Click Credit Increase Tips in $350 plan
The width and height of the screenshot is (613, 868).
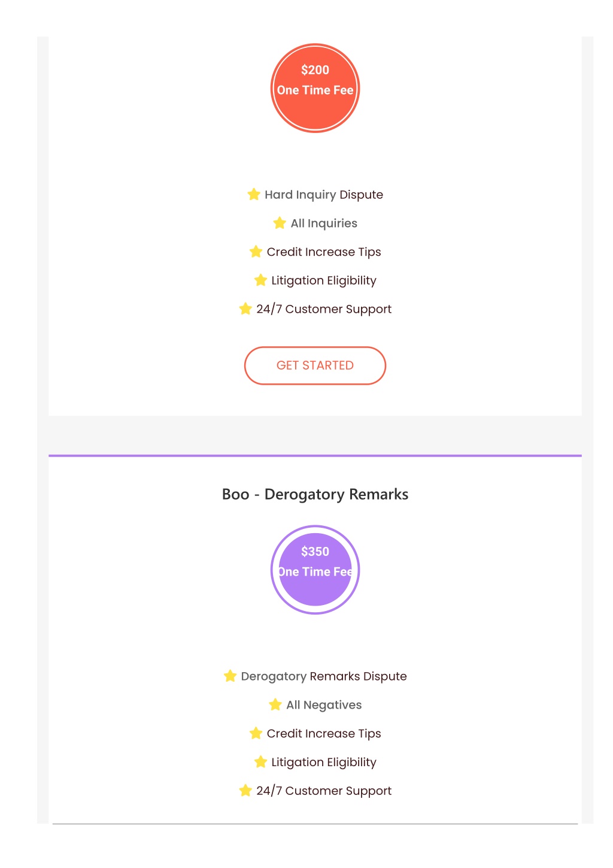[324, 734]
